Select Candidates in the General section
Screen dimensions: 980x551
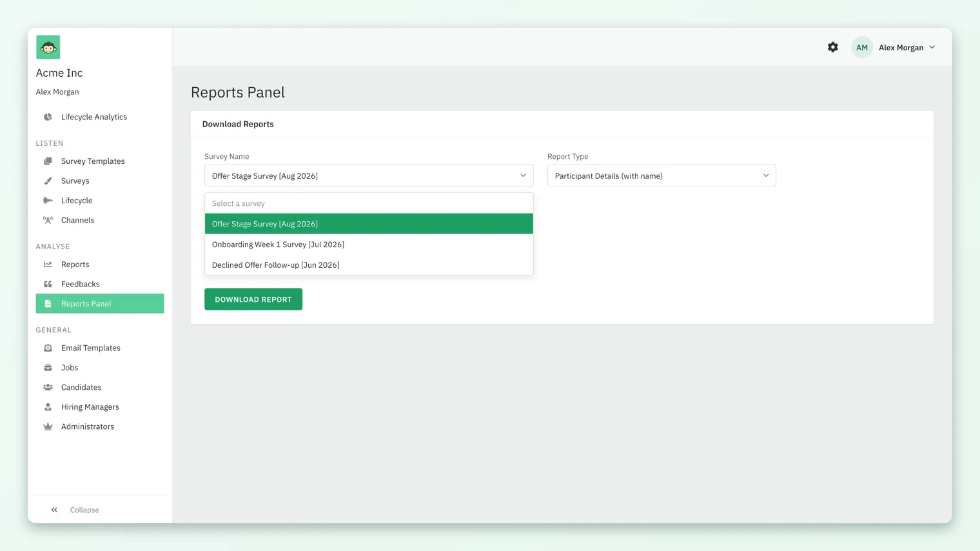tap(81, 387)
